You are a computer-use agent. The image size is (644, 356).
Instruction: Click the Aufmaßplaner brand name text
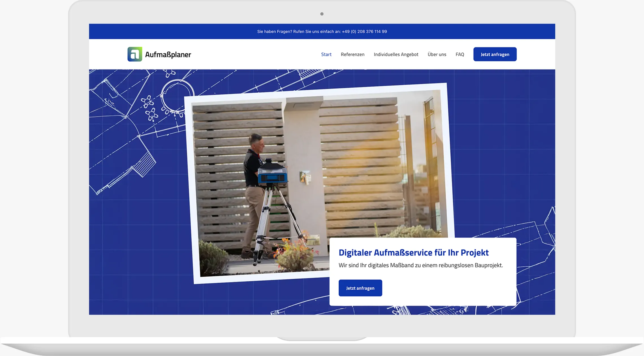pyautogui.click(x=168, y=54)
